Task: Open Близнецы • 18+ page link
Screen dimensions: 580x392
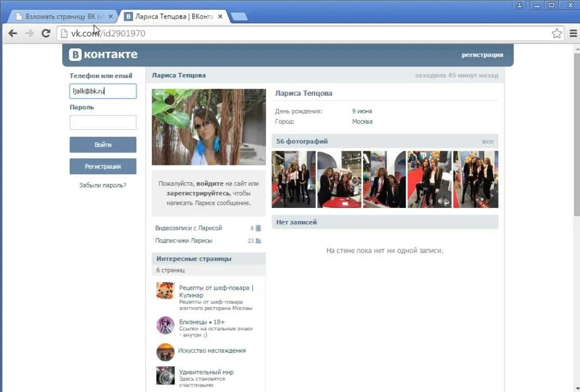Action: click(x=202, y=322)
